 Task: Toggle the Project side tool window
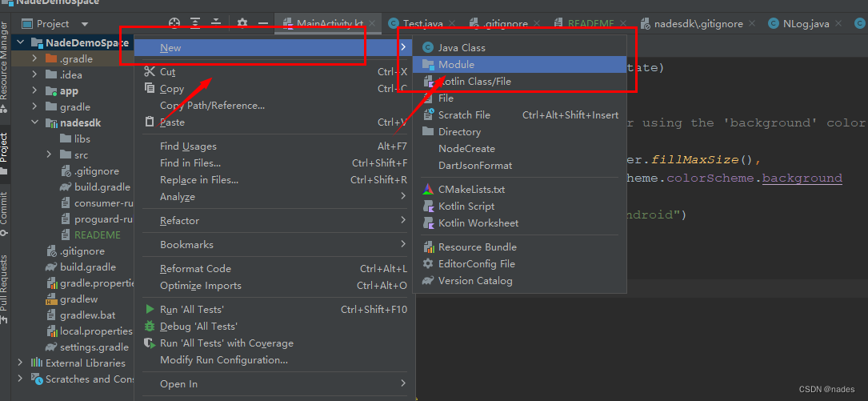(4, 154)
